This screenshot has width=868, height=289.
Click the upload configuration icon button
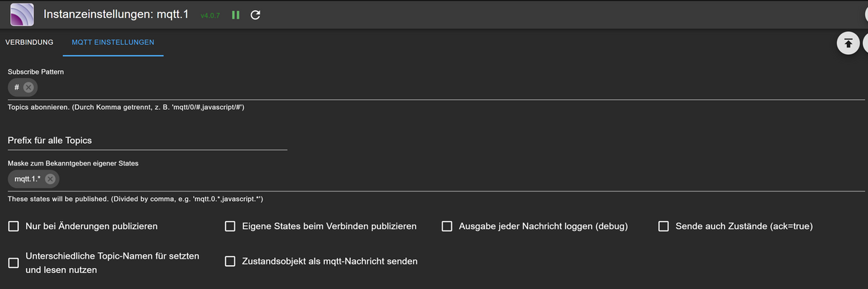pyautogui.click(x=848, y=43)
